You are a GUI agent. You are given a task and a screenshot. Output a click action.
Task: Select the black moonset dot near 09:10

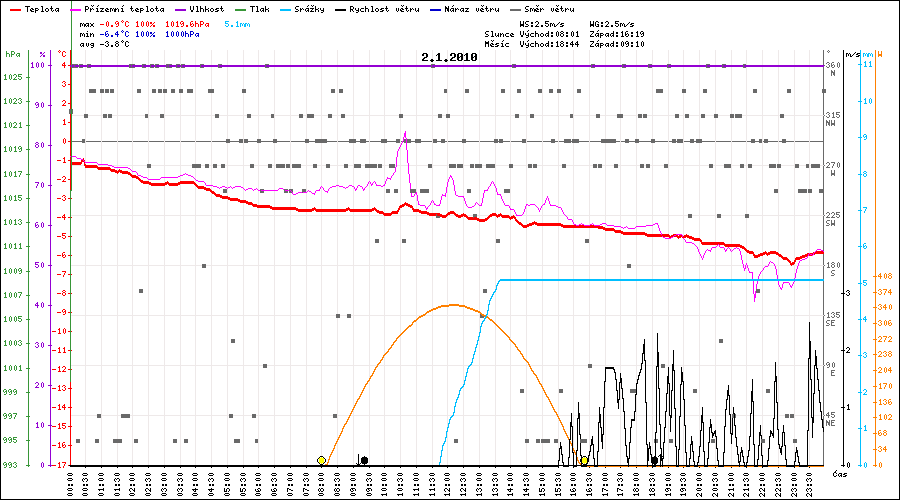pyautogui.click(x=364, y=460)
